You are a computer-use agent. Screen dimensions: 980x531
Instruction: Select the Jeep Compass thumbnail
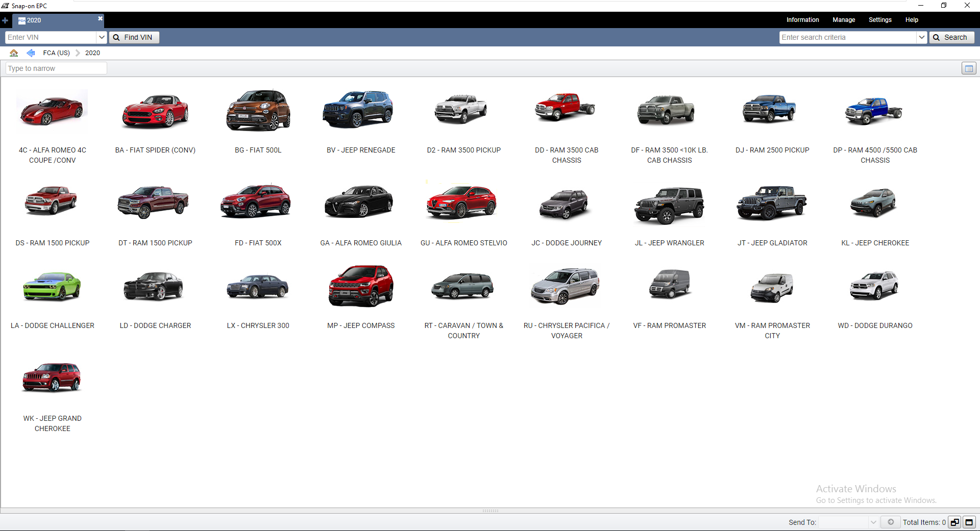361,286
